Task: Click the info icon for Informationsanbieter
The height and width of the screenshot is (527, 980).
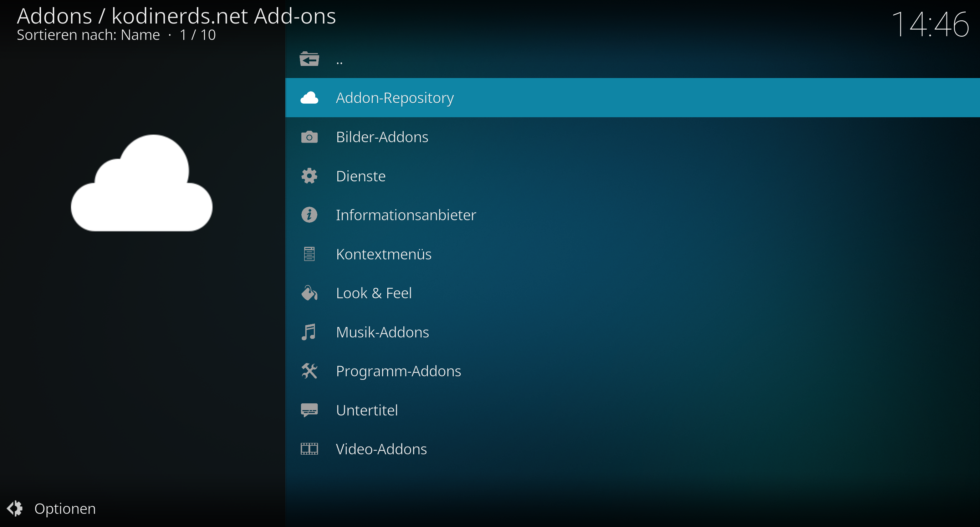Action: pos(309,215)
